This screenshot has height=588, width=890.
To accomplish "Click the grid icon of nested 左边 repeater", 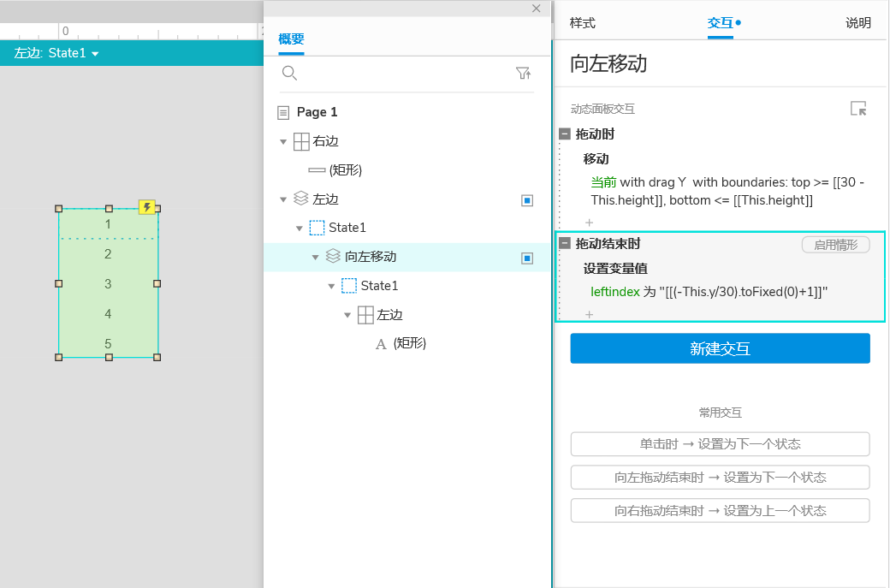I will click(x=365, y=315).
